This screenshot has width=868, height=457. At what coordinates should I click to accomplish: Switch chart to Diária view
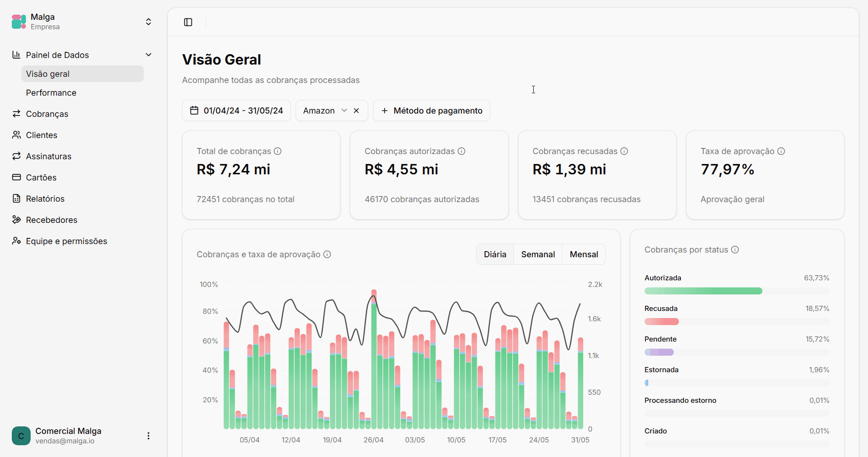(x=495, y=254)
